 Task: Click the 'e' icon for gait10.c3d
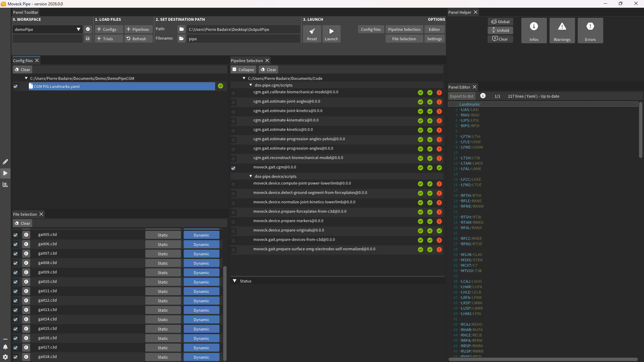coord(26,282)
